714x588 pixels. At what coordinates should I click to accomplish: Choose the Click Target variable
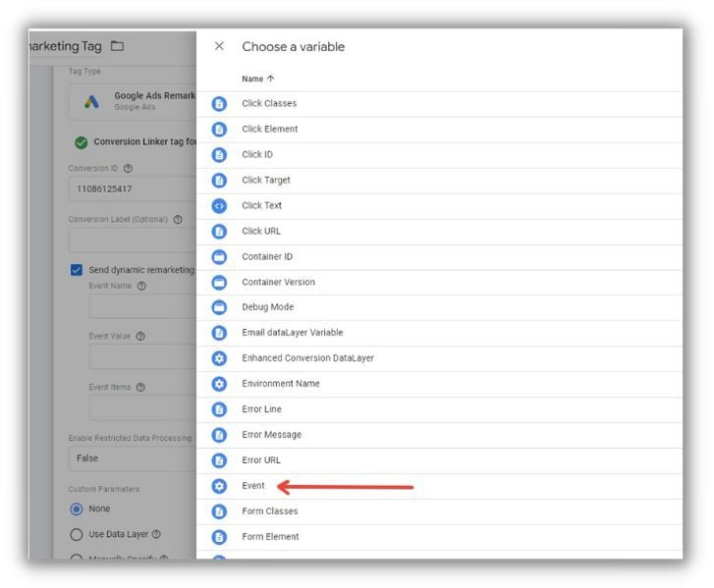[439, 181]
